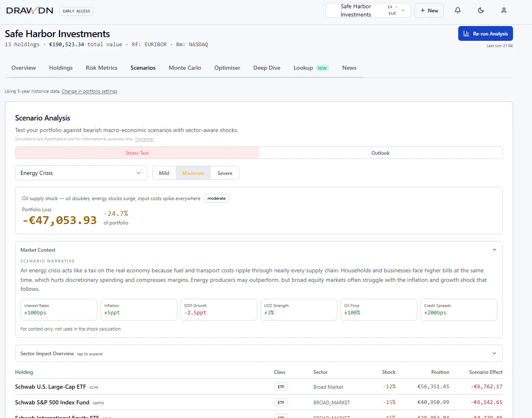Click the USD Strength +3% card
This screenshot has width=532, height=418.
click(299, 309)
